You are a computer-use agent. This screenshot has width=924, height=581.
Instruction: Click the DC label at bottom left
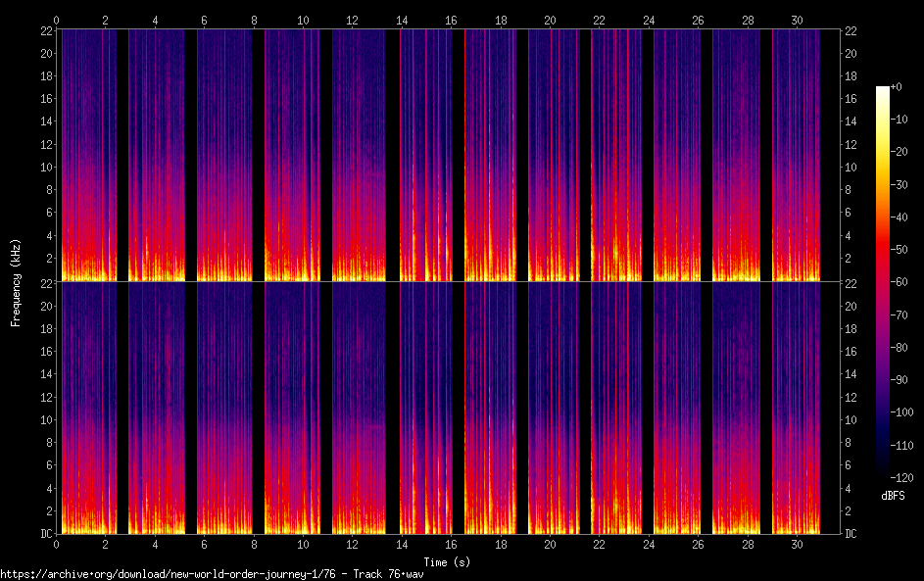tap(45, 533)
